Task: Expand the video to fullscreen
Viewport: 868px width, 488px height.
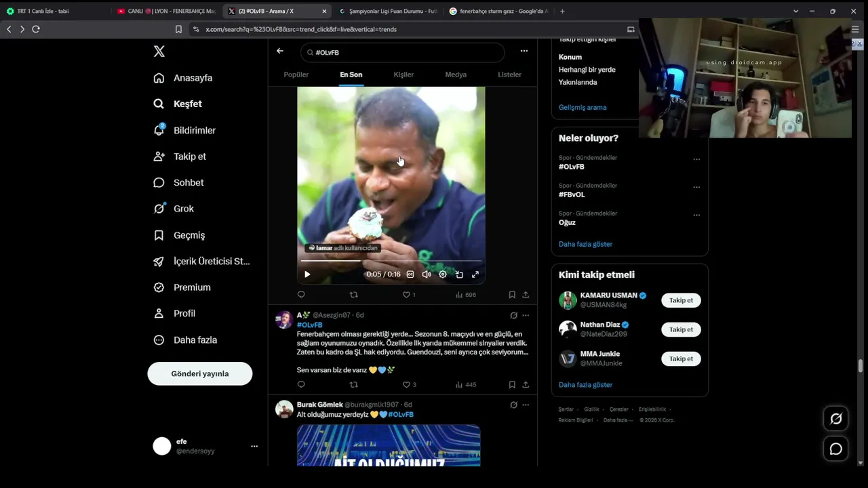Action: click(475, 274)
